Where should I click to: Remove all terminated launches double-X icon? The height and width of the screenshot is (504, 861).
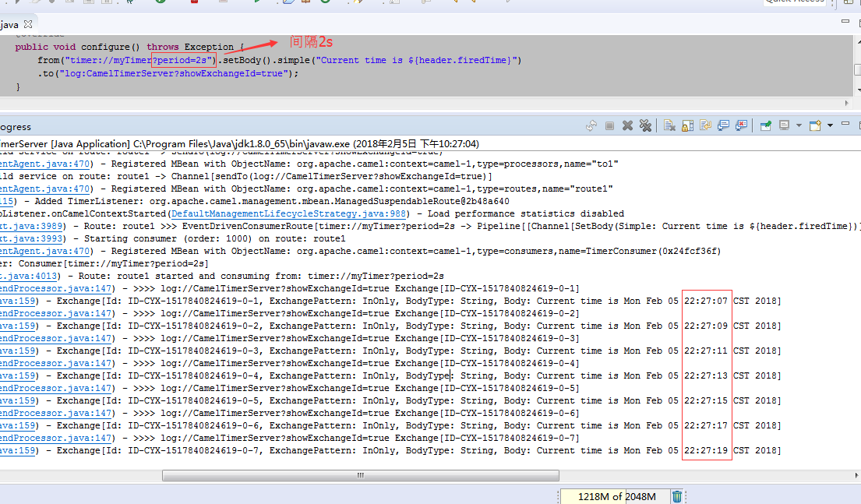646,126
